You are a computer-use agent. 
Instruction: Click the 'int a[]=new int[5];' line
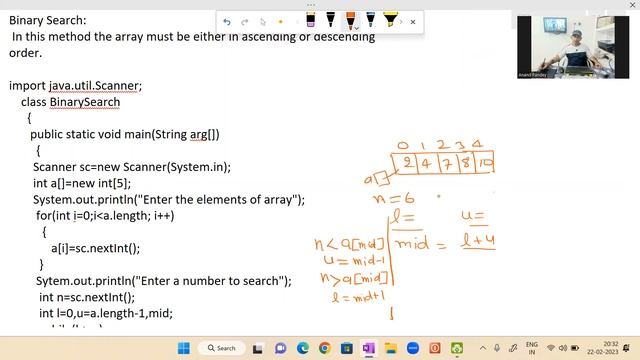coord(82,183)
